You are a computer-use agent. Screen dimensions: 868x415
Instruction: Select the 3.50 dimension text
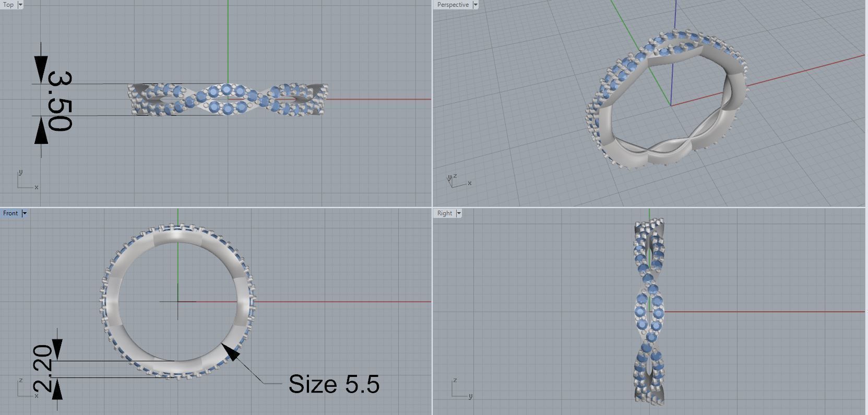[60, 101]
